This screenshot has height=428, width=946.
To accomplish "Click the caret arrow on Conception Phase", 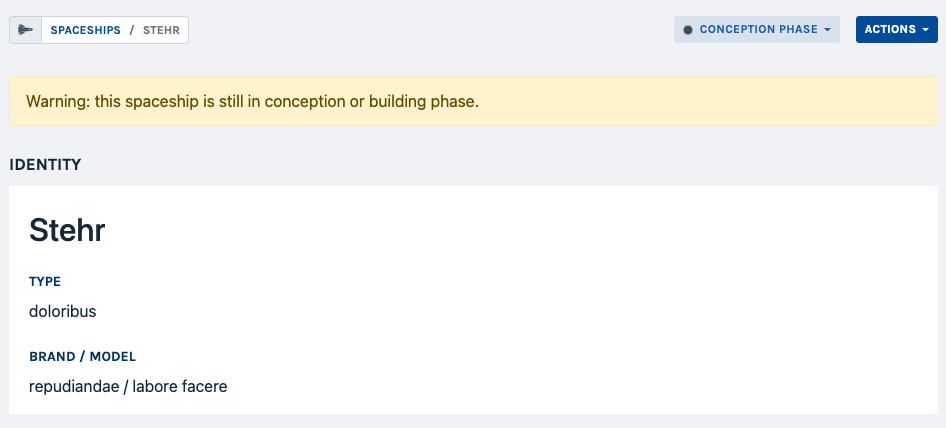I will coord(828,30).
